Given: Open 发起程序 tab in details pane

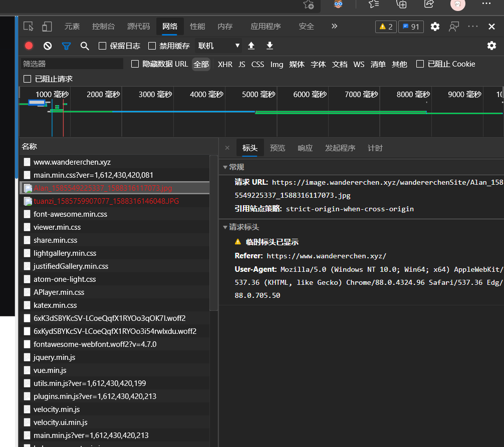Looking at the screenshot, I should (x=340, y=148).
